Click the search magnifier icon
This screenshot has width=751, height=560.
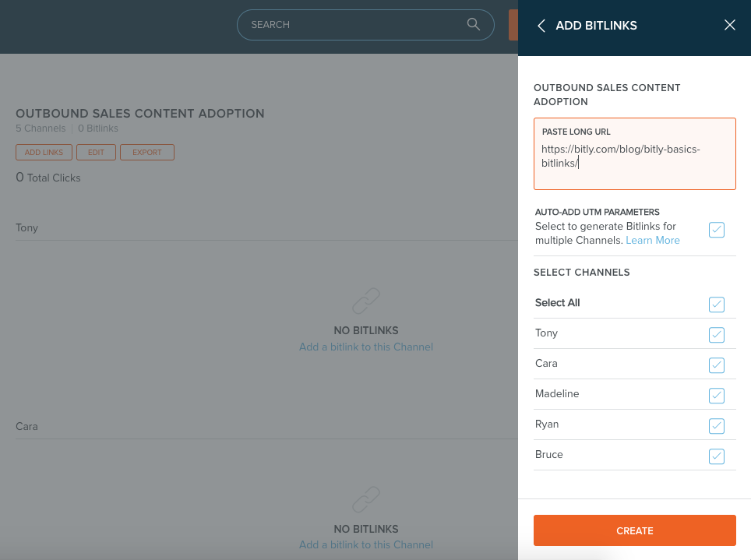coord(473,24)
